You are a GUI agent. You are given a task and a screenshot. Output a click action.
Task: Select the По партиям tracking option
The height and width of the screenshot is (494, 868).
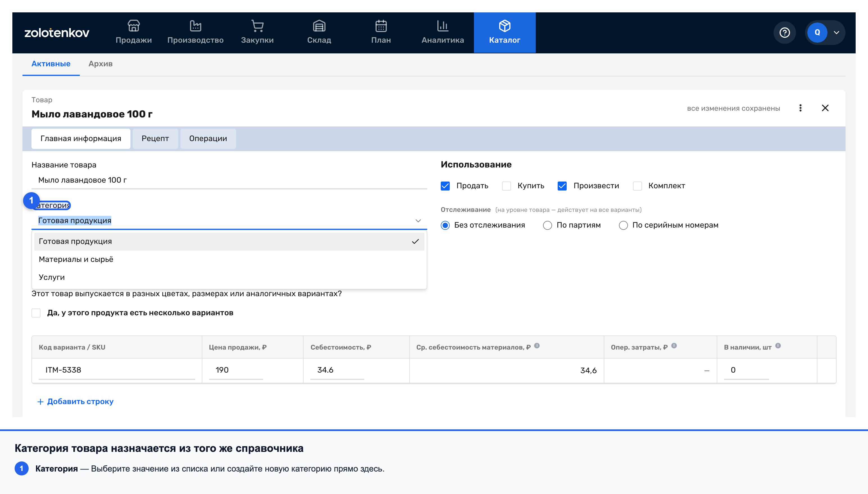547,225
